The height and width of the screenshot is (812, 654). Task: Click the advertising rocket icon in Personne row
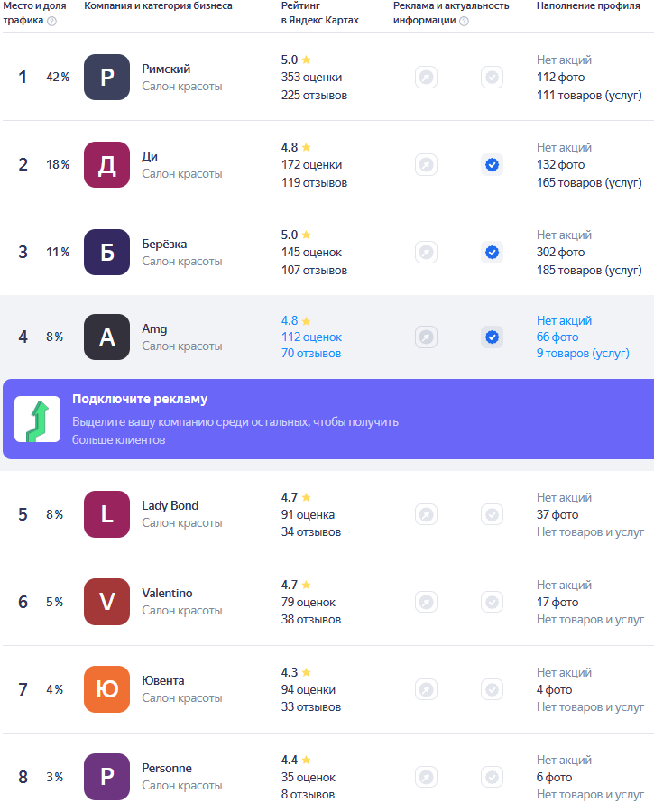coord(427,777)
